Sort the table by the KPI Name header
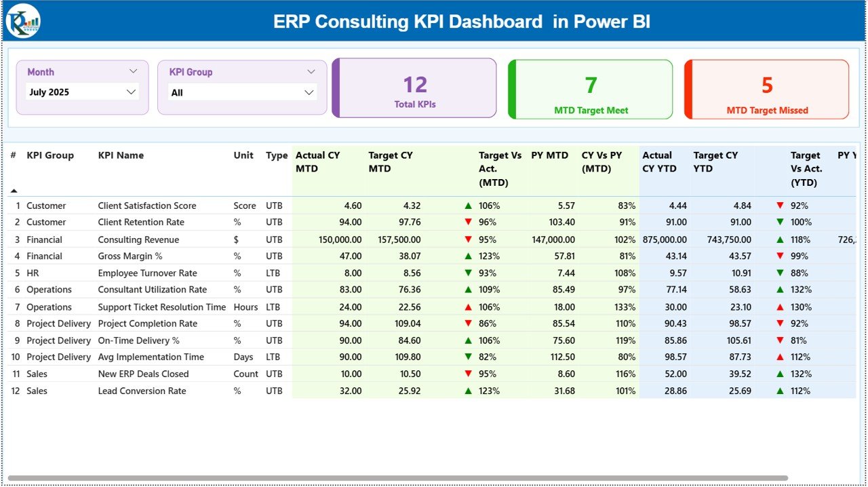Image resolution: width=868 pixels, height=487 pixels. [121, 155]
